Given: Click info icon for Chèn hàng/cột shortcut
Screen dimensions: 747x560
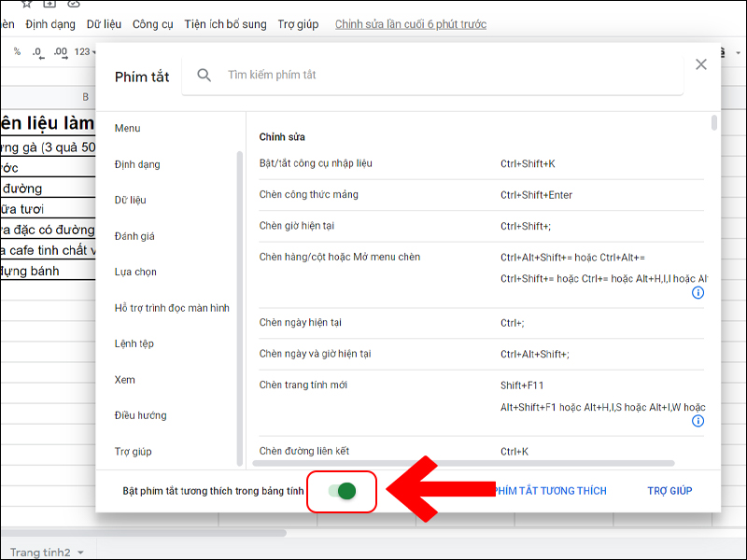Looking at the screenshot, I should (698, 292).
